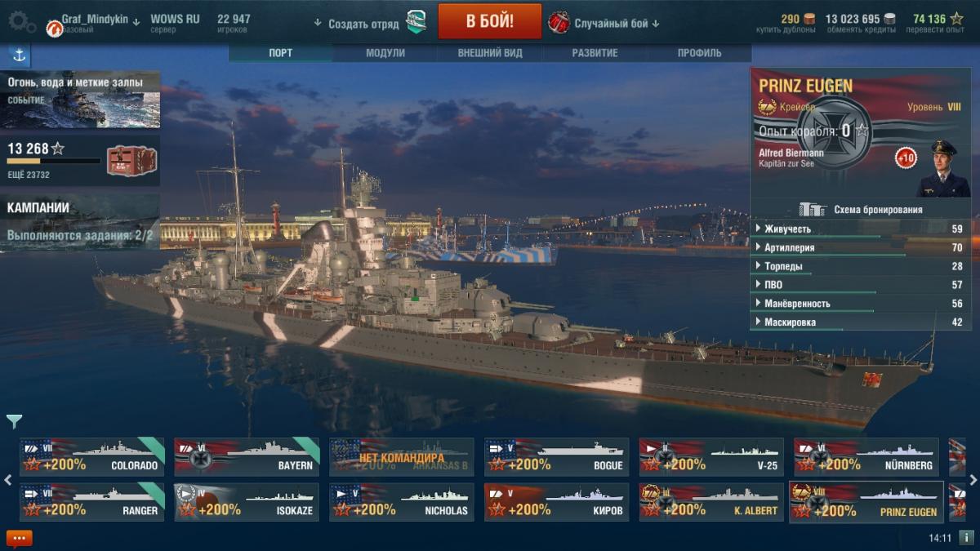Start battle with В БОЙ! button

pos(489,21)
